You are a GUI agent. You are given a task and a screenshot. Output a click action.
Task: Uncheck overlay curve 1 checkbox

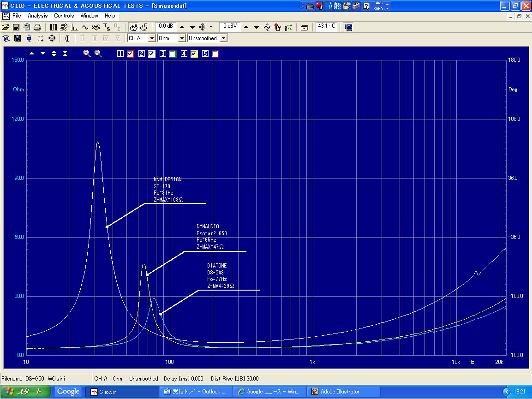[x=131, y=54]
